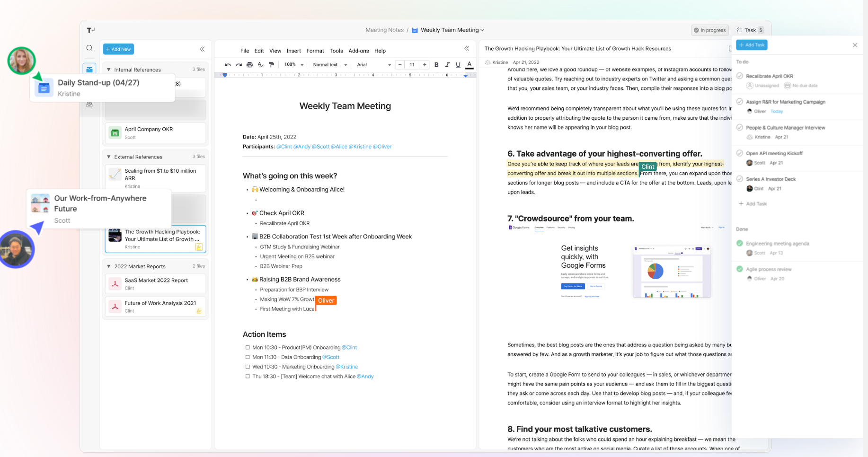Open the text color picker

coord(469,65)
